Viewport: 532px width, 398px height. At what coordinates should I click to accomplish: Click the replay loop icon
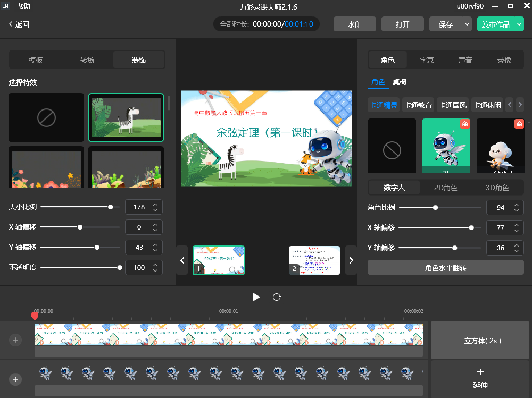(x=277, y=298)
